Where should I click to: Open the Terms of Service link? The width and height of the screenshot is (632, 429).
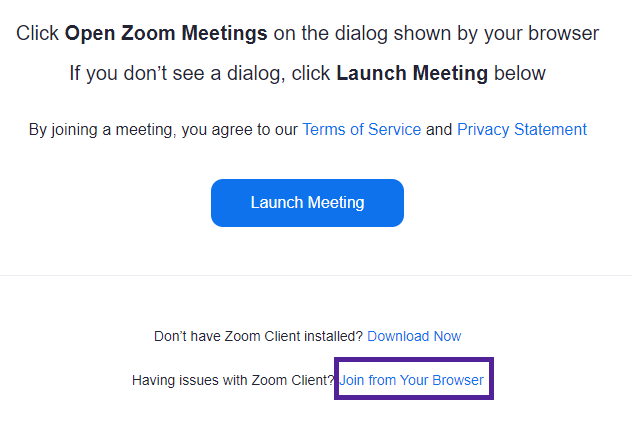pyautogui.click(x=361, y=130)
